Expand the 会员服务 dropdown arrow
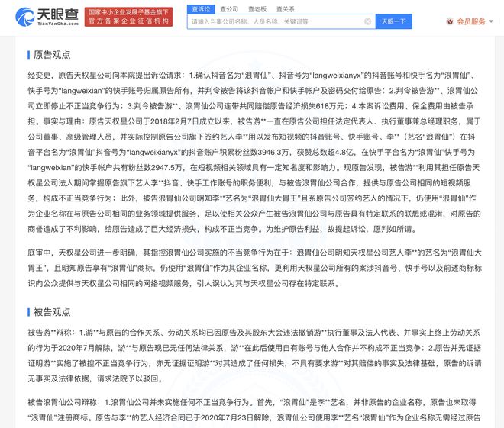504x428 pixels. click(x=491, y=22)
